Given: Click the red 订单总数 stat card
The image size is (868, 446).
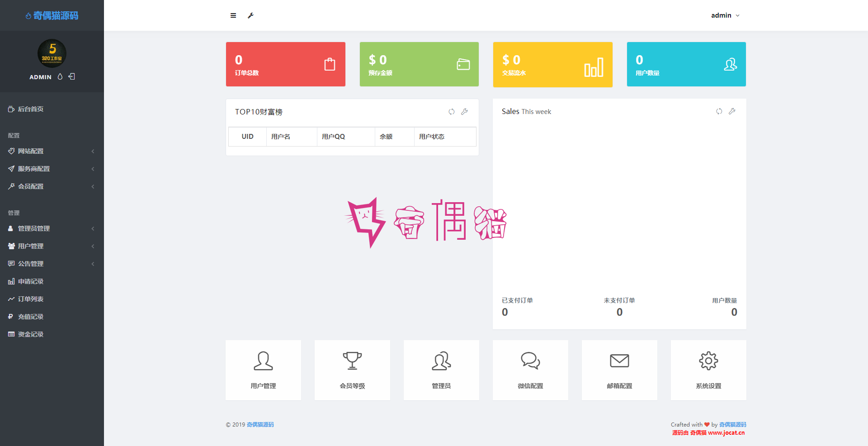Looking at the screenshot, I should click(x=286, y=64).
